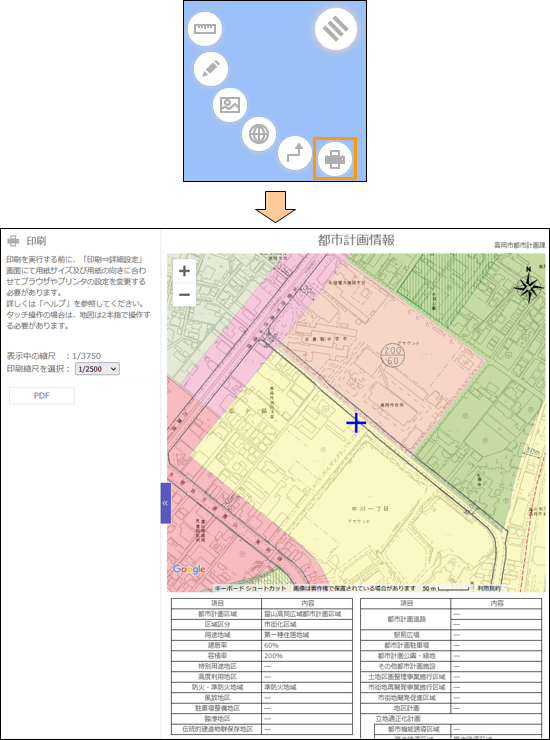The width and height of the screenshot is (550, 740).
Task: Click the 200/60 circle label on map
Action: [x=393, y=355]
